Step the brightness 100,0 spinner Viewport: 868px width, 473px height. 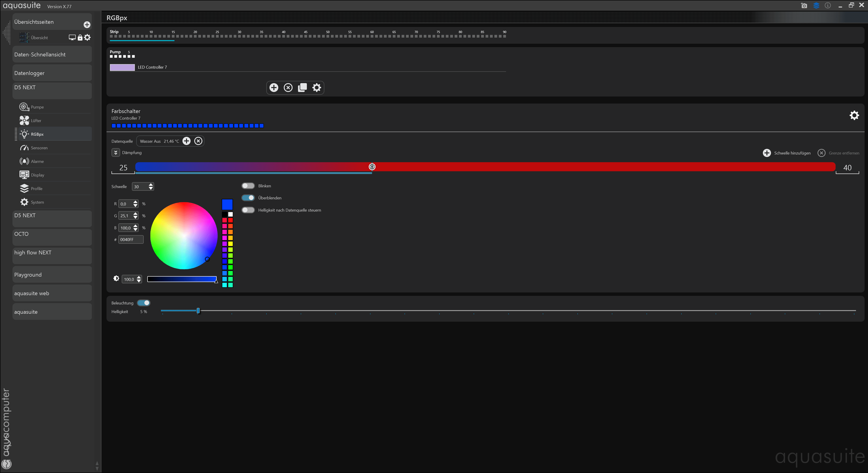[x=139, y=279]
